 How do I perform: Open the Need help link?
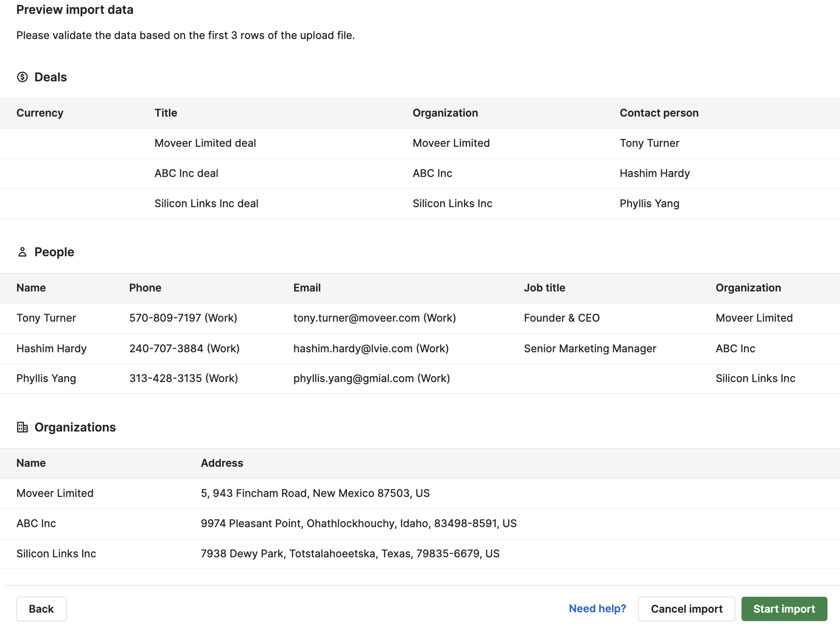(597, 608)
